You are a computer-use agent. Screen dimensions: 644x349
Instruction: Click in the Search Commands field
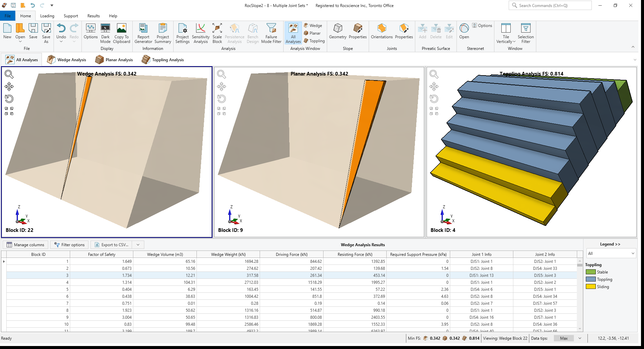[550, 5]
